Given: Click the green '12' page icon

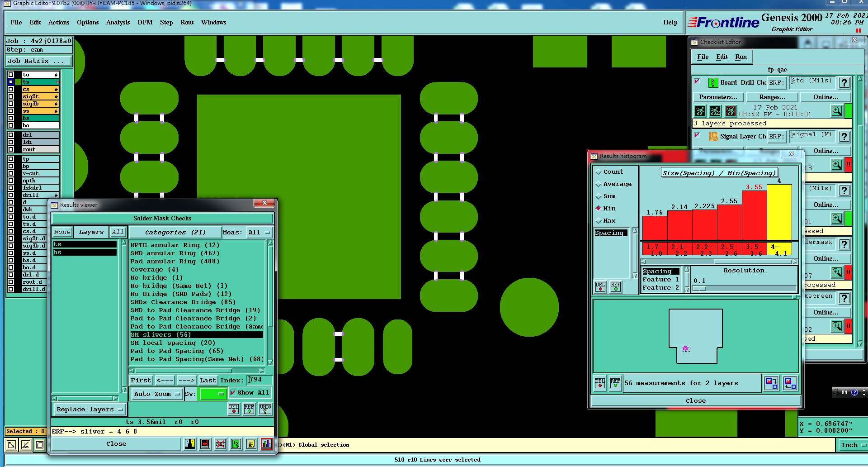Looking at the screenshot, I should tap(236, 444).
